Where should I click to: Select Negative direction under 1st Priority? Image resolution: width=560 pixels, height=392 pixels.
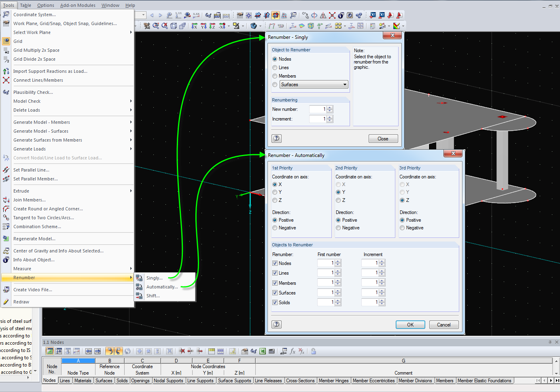(275, 228)
